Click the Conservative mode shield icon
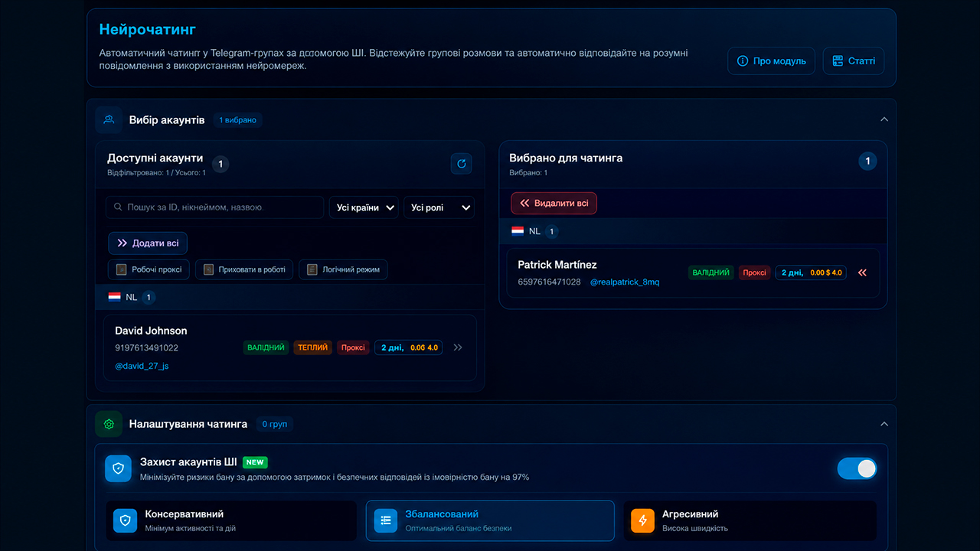This screenshot has width=980, height=551. click(x=125, y=520)
